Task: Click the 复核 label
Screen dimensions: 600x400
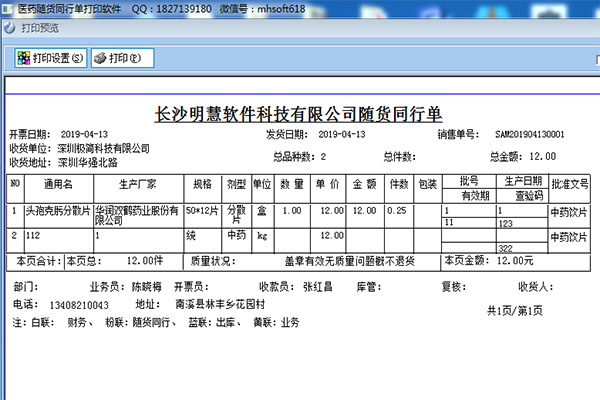Action: tap(454, 287)
